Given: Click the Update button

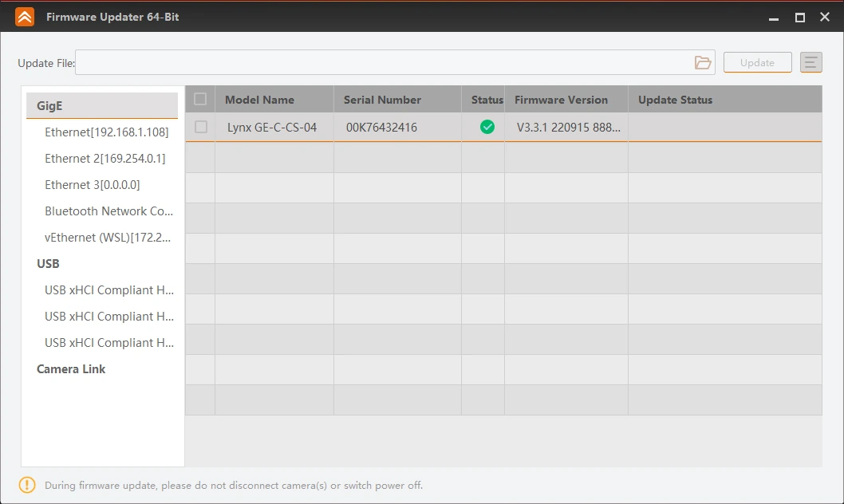Looking at the screenshot, I should (757, 62).
